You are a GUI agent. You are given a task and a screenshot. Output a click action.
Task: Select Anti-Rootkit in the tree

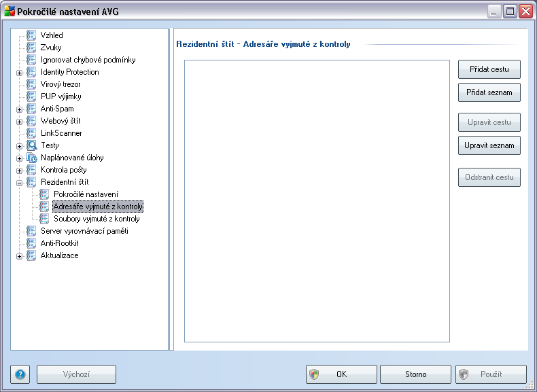point(59,243)
